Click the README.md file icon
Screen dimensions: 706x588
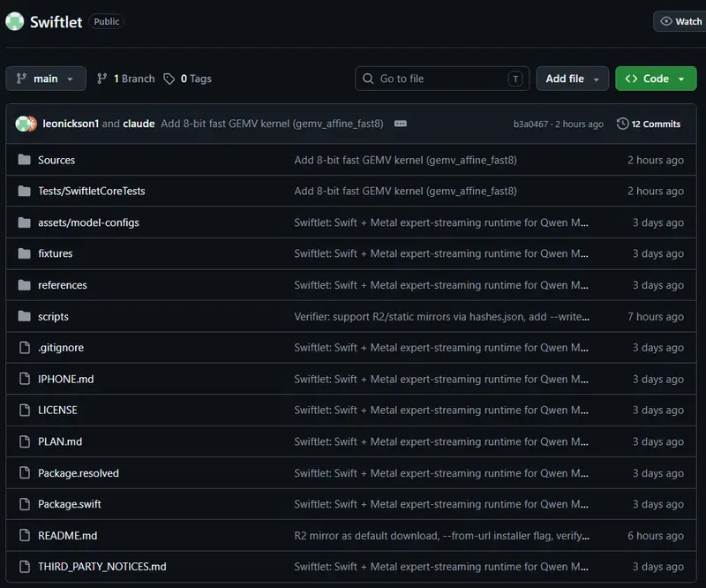click(x=25, y=535)
